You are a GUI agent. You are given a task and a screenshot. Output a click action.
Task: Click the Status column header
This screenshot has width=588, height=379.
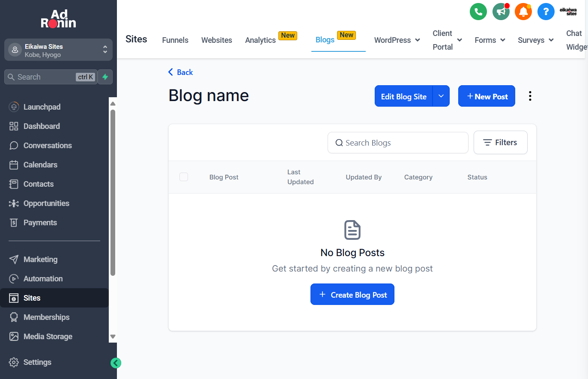[x=477, y=177]
